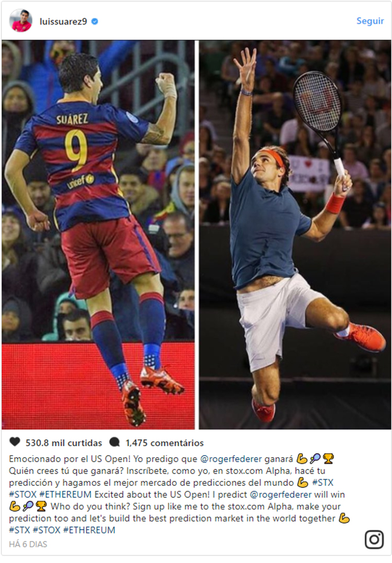The height and width of the screenshot is (563, 392).
Task: Open the luissuarez9 username link
Action: [x=63, y=21]
